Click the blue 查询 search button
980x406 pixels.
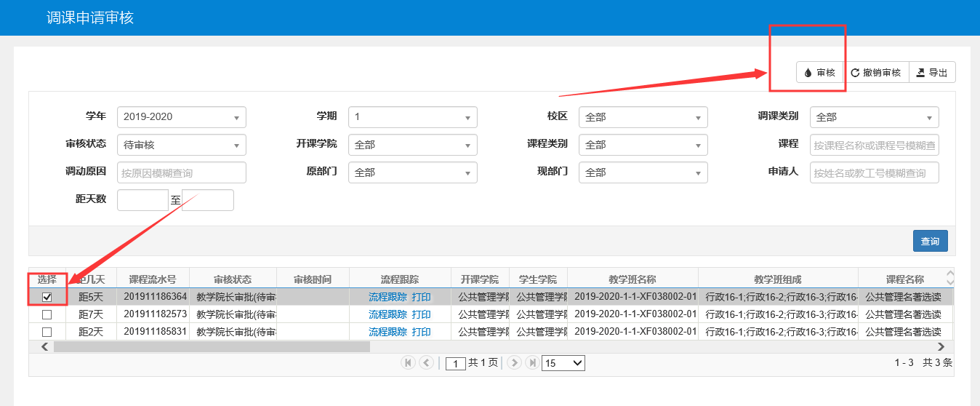click(x=930, y=241)
